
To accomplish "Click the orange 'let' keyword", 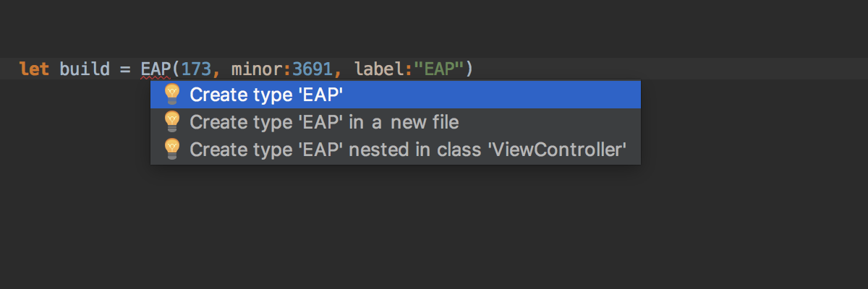I will pos(34,69).
